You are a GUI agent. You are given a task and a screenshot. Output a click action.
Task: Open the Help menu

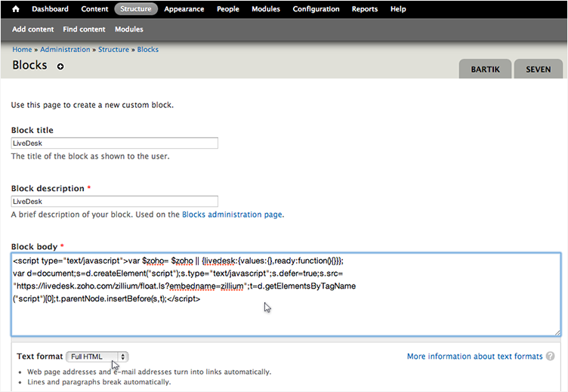398,9
